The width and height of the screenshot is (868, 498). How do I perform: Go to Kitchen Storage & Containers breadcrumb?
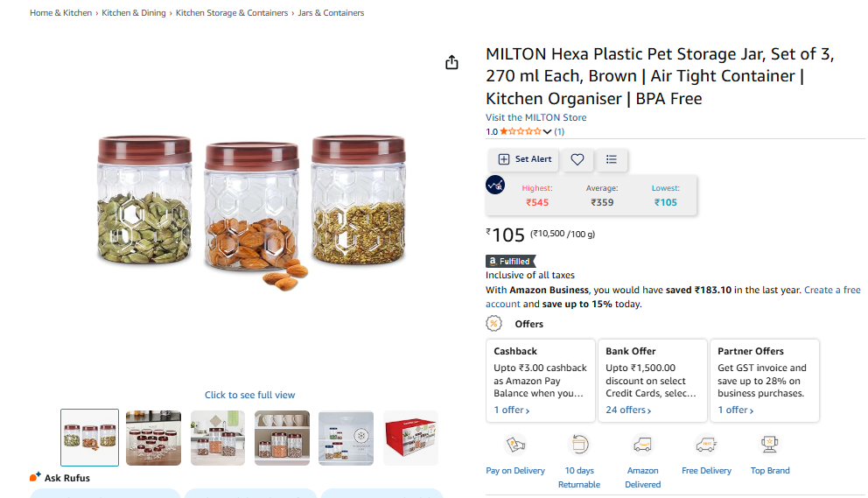[232, 13]
